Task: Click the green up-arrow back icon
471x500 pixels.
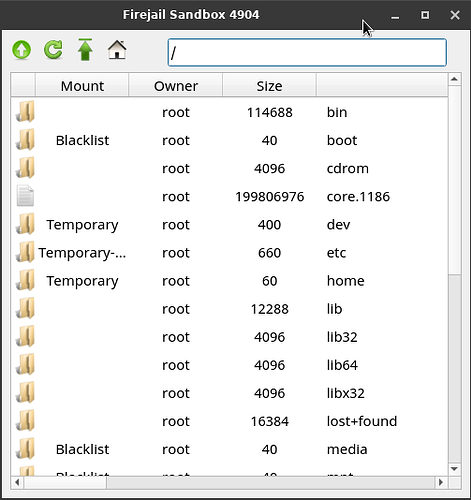Action: [x=22, y=50]
